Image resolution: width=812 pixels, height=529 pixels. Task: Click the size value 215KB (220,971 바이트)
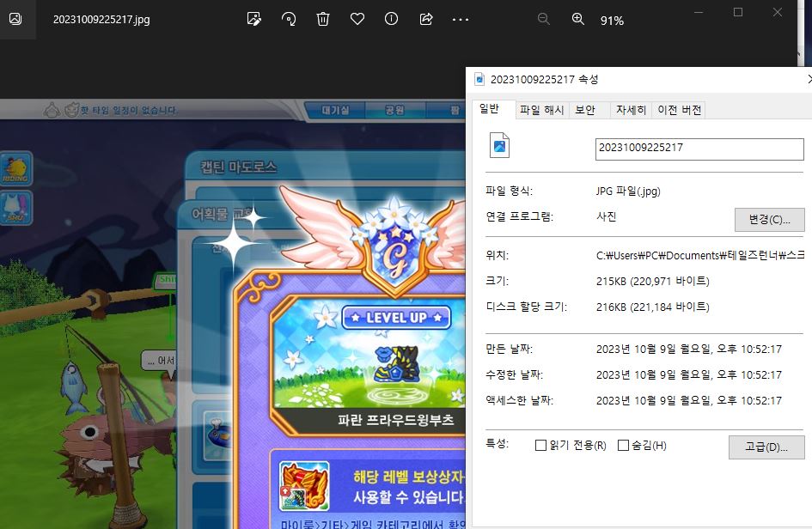652,281
